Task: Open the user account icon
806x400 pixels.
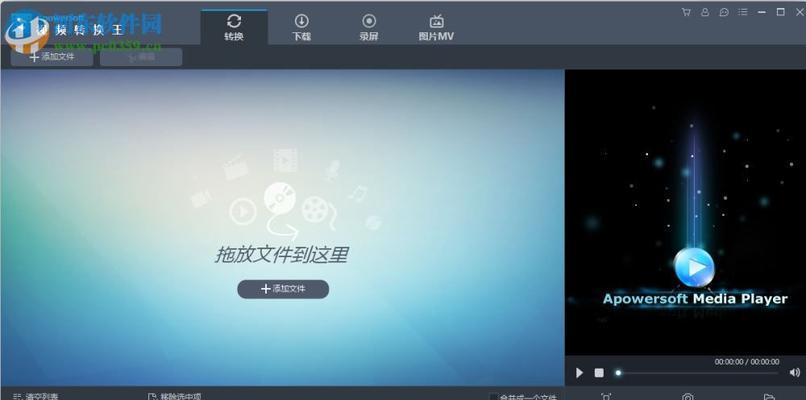Action: coord(705,12)
